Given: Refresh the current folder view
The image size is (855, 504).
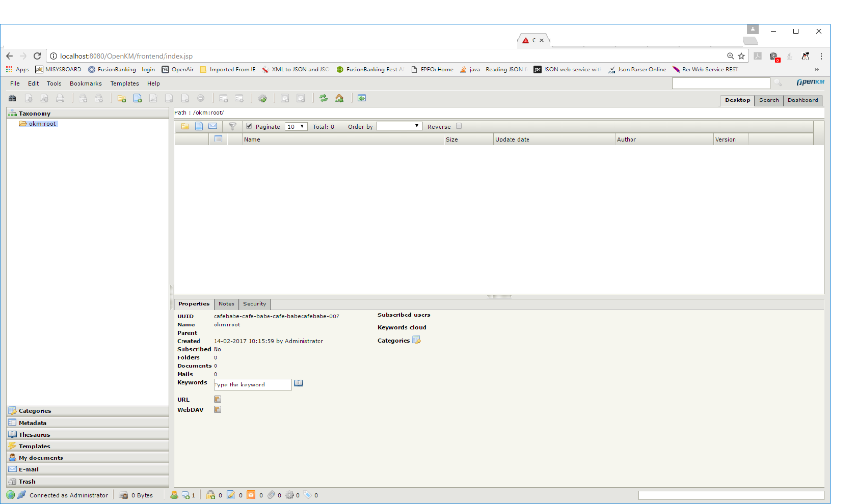Looking at the screenshot, I should coord(324,98).
